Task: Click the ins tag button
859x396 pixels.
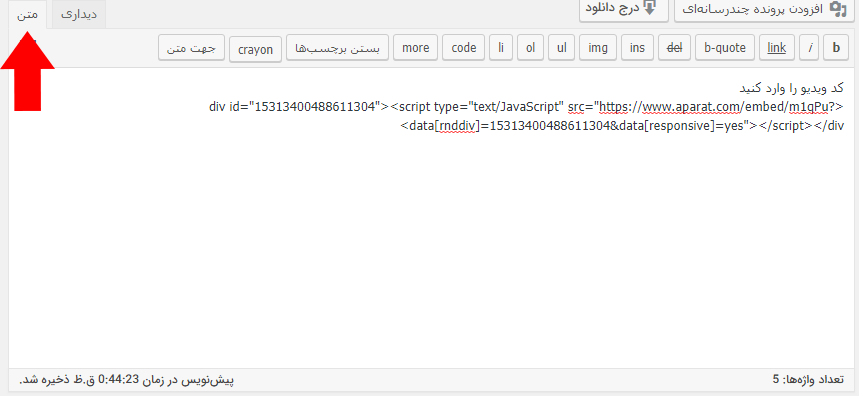Action: coord(637,48)
